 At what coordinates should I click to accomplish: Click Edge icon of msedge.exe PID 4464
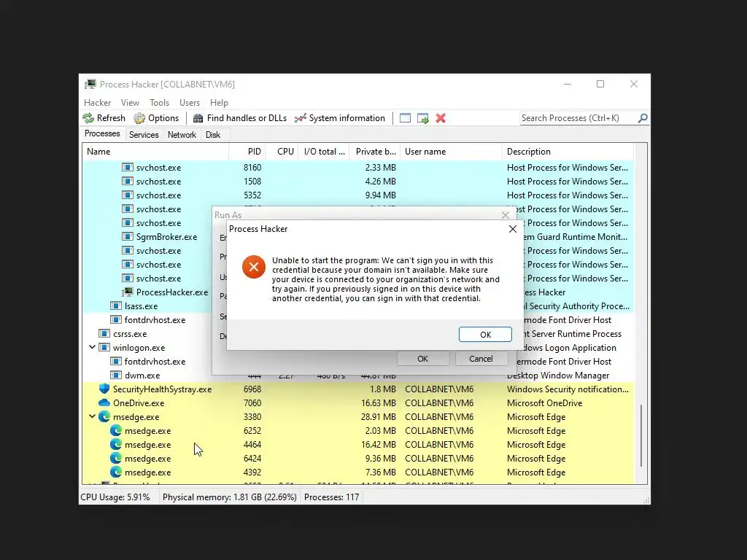point(116,444)
